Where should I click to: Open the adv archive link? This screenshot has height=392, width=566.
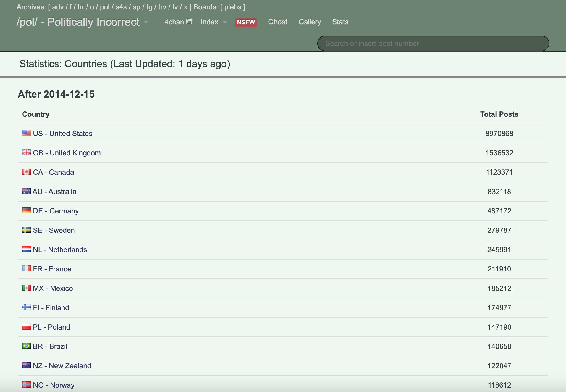(58, 7)
